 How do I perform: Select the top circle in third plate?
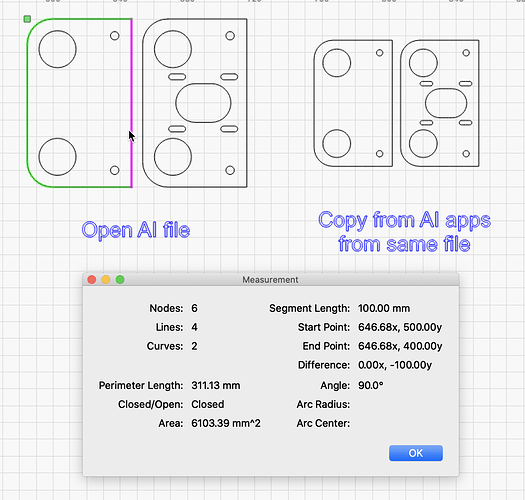[336, 63]
